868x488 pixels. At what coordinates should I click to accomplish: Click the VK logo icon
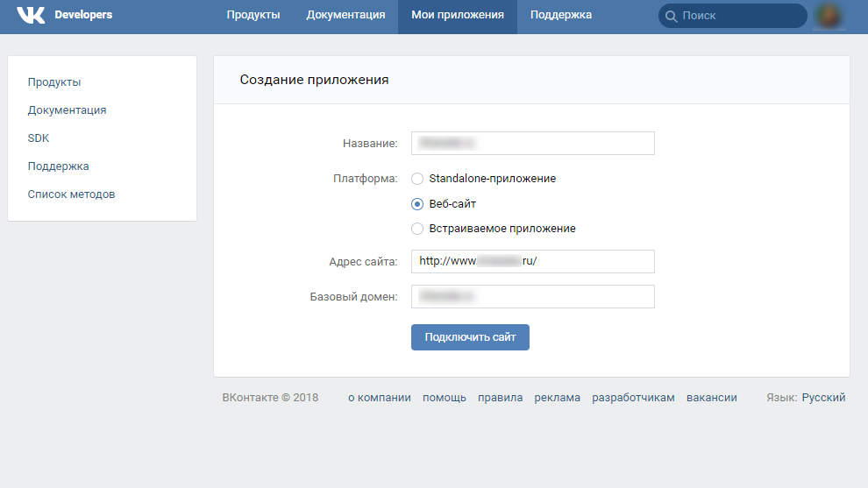31,15
